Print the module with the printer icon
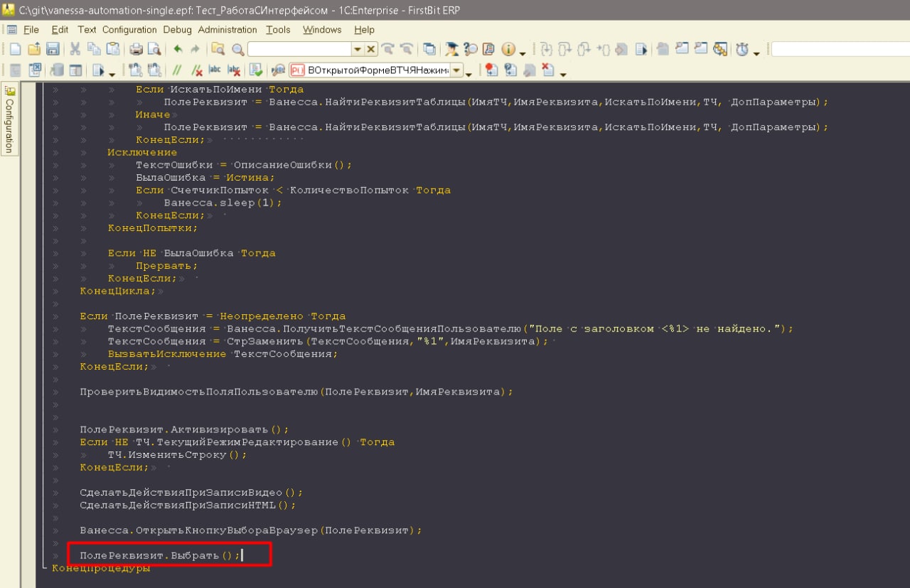Viewport: 910px width, 588px height. click(136, 49)
